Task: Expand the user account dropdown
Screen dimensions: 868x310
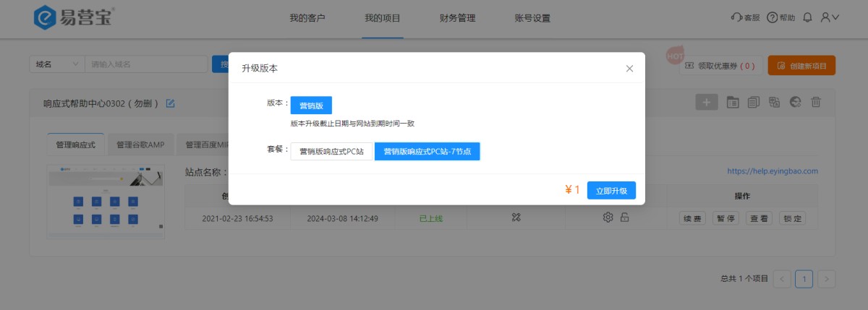Action: pyautogui.click(x=830, y=17)
